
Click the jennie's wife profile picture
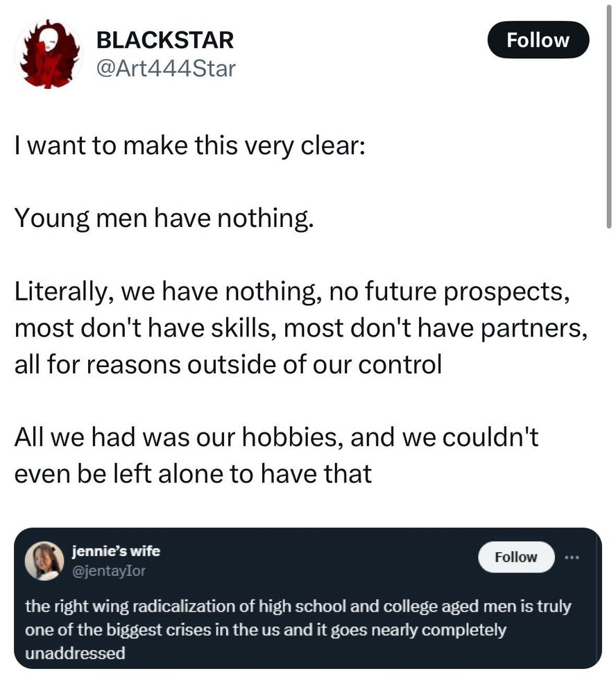point(44,560)
